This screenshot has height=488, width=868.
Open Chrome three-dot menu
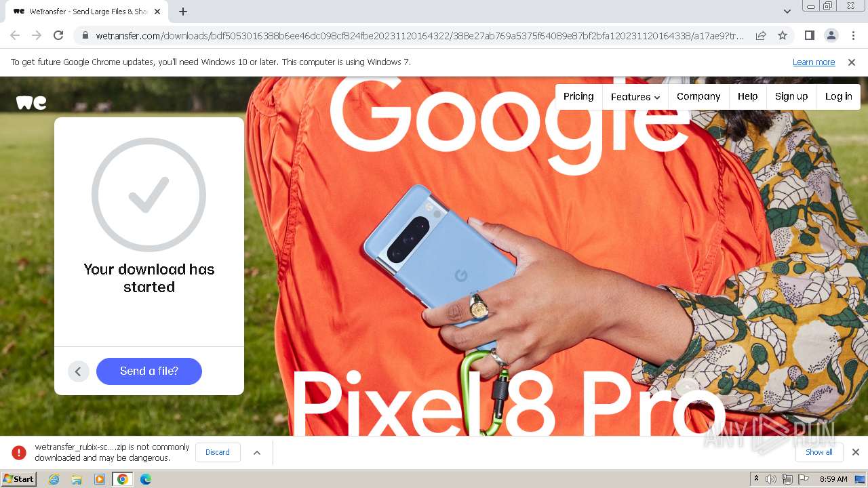(853, 35)
